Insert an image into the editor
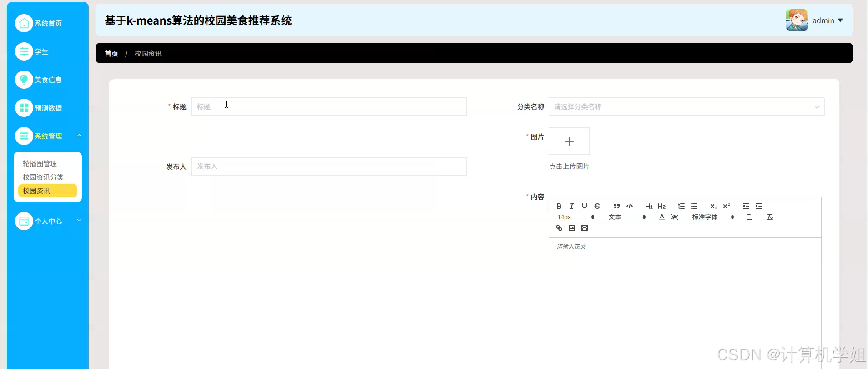 click(572, 228)
